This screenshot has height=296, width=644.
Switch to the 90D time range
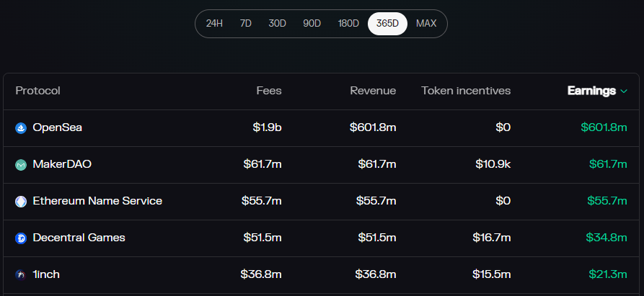312,23
